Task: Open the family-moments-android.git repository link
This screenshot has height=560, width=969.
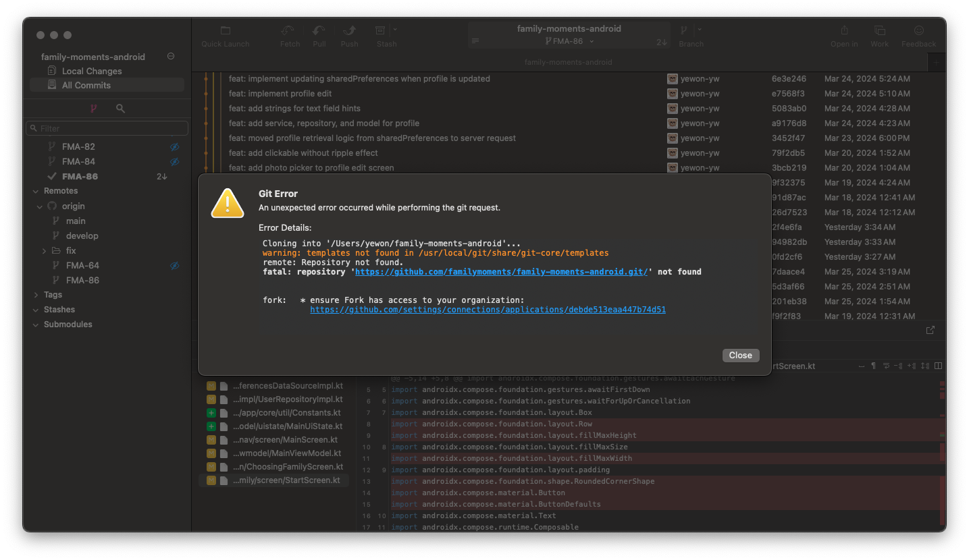Action: (502, 272)
